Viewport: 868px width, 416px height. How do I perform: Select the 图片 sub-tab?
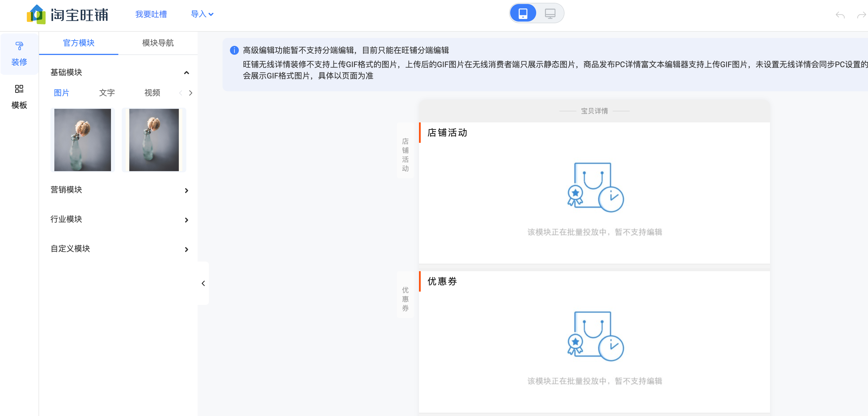(x=61, y=93)
